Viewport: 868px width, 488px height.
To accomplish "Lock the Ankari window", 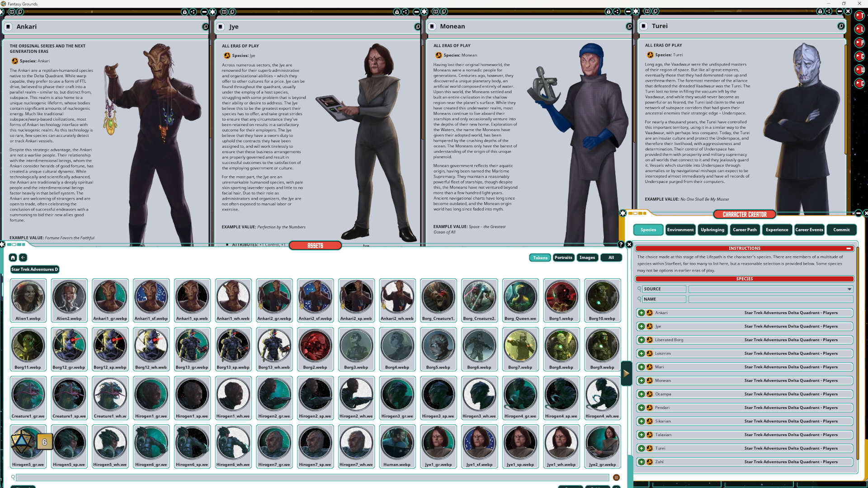I will [x=184, y=13].
